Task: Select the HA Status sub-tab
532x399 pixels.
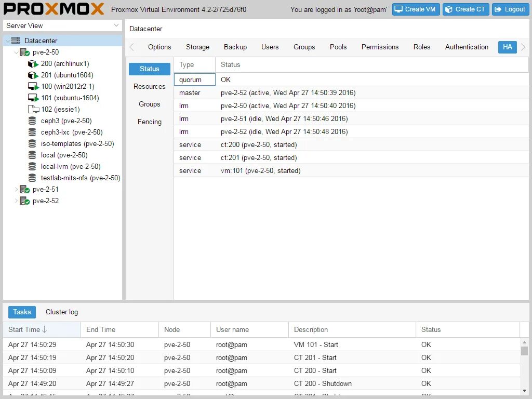Action: tap(149, 69)
